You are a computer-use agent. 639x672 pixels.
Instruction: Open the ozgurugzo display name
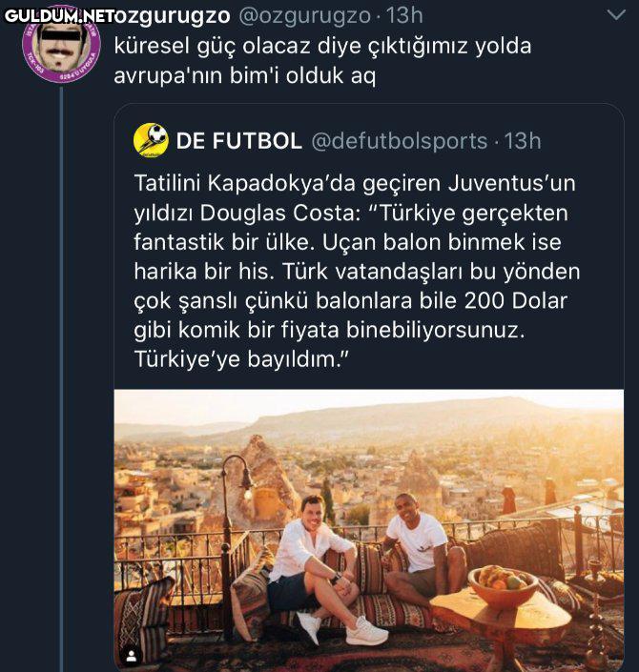click(172, 15)
